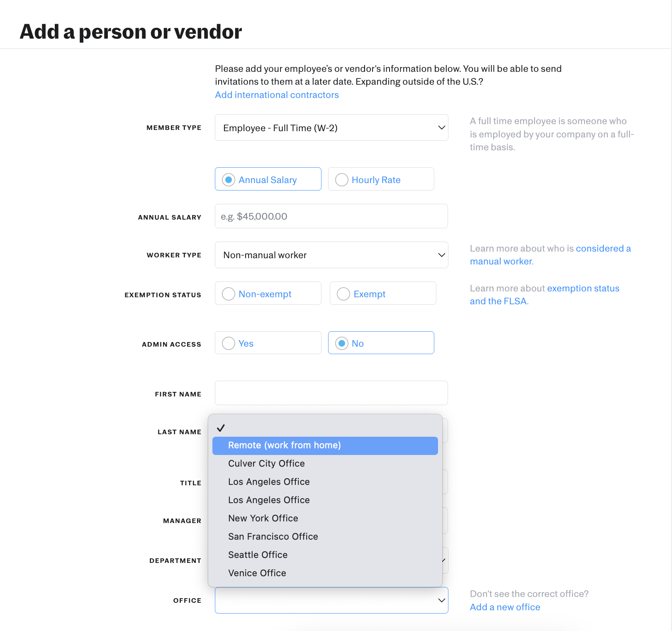Click the Office dropdown chevron
The image size is (672, 631).
(441, 600)
